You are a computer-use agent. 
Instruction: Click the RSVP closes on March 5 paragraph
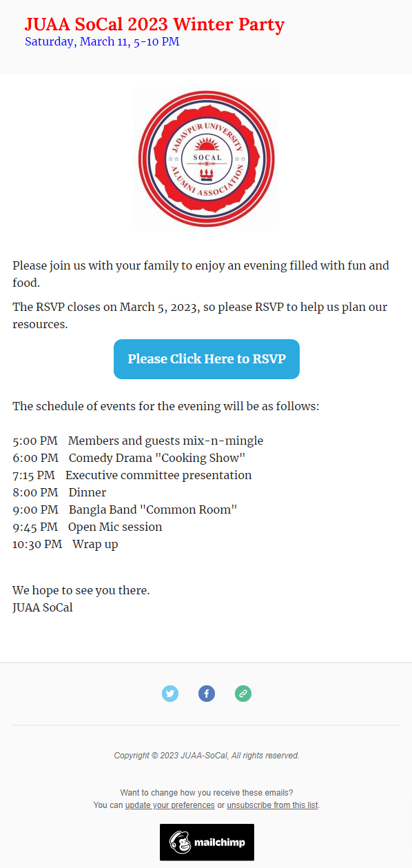[x=200, y=315]
